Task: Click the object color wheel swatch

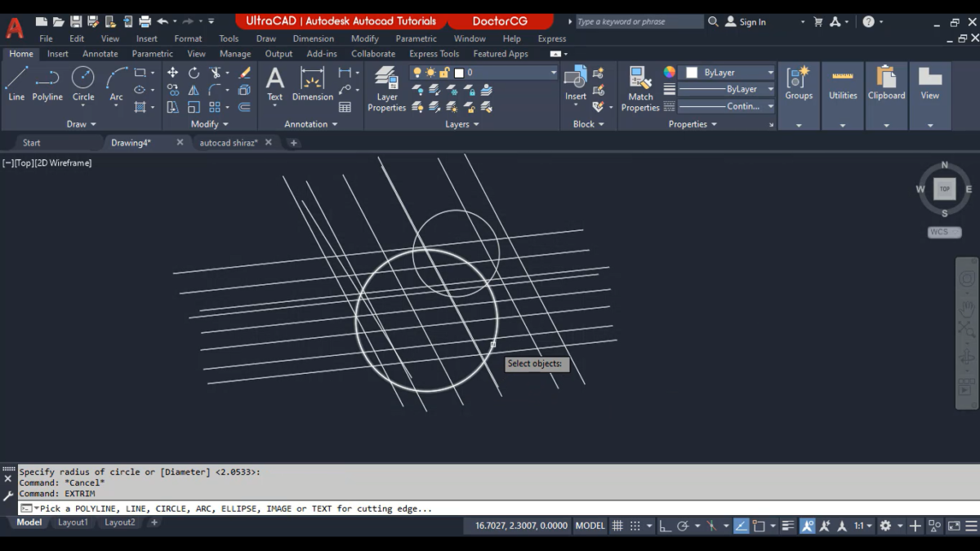Action: [670, 73]
